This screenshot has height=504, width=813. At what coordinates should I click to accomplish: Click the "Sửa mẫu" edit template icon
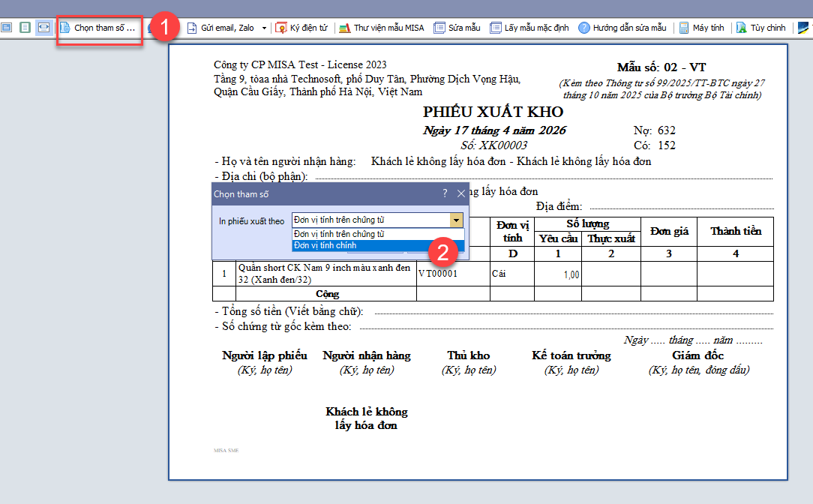point(457,28)
